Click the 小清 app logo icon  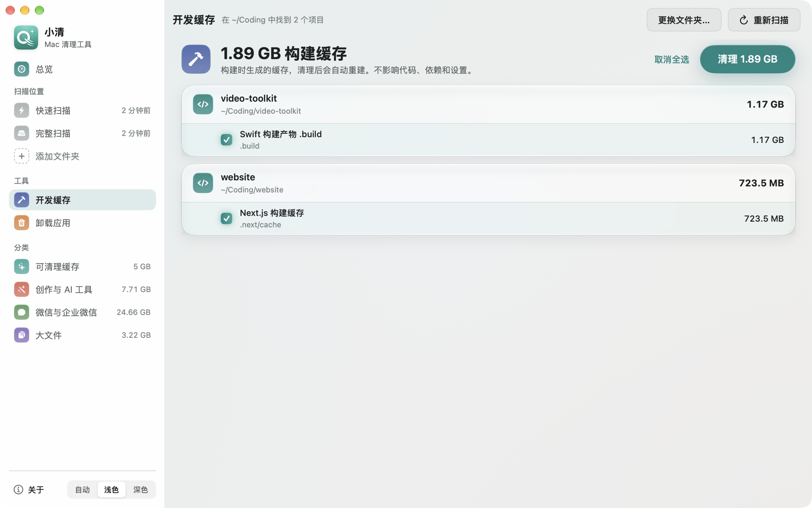tap(26, 38)
